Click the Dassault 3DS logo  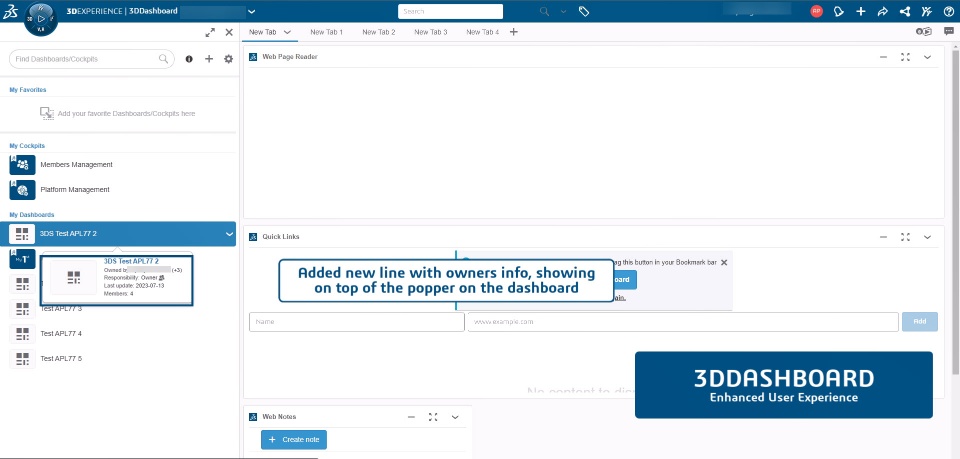tap(10, 12)
